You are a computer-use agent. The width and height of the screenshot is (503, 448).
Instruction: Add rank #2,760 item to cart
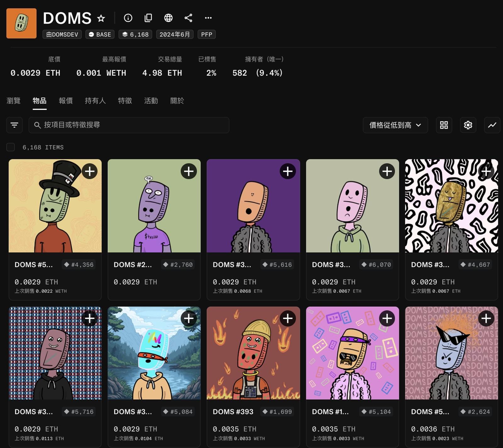click(189, 171)
